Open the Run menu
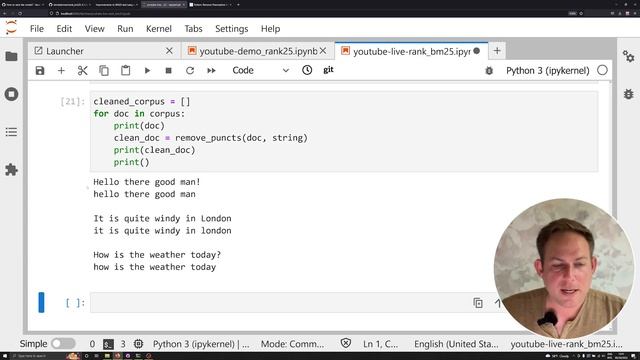 click(125, 29)
